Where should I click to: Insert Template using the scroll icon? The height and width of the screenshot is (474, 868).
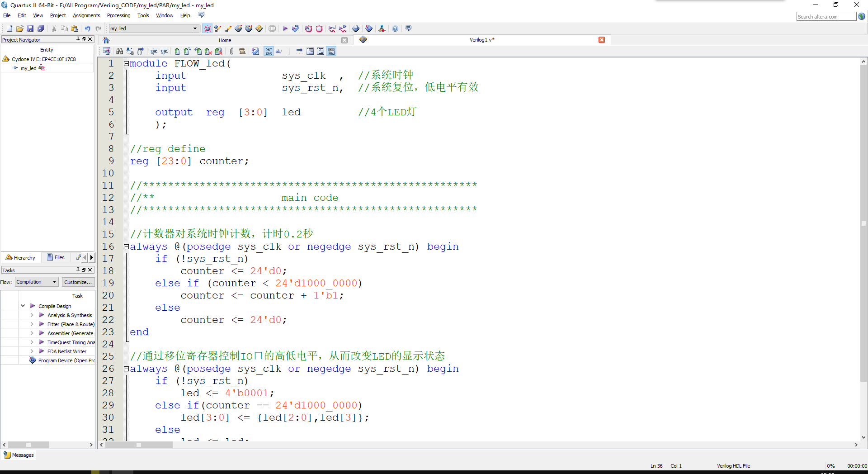[242, 51]
